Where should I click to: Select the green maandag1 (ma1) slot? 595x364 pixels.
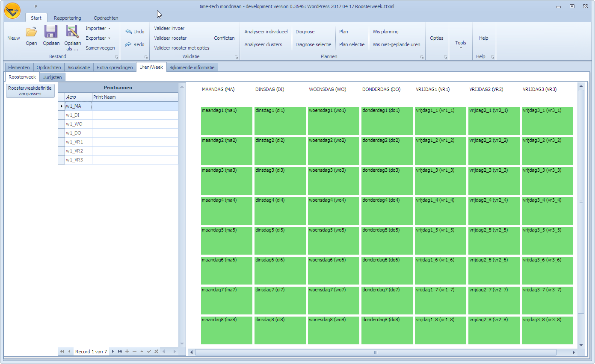[x=227, y=121]
